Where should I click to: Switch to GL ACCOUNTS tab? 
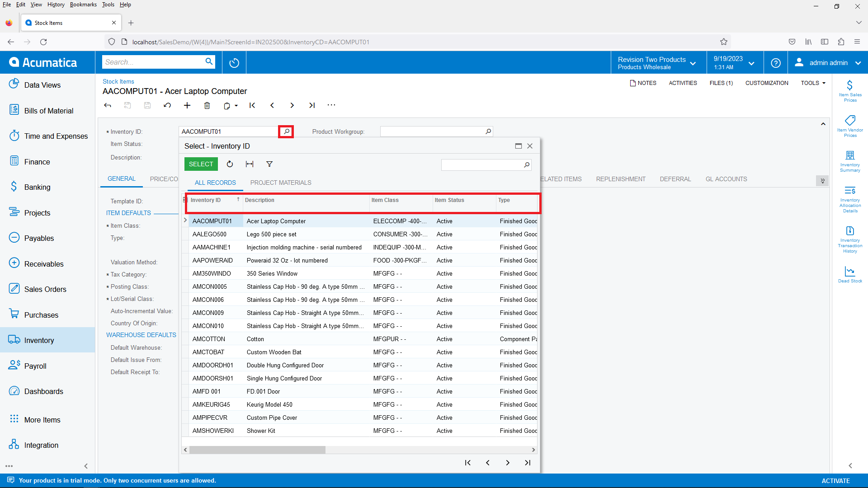point(726,179)
